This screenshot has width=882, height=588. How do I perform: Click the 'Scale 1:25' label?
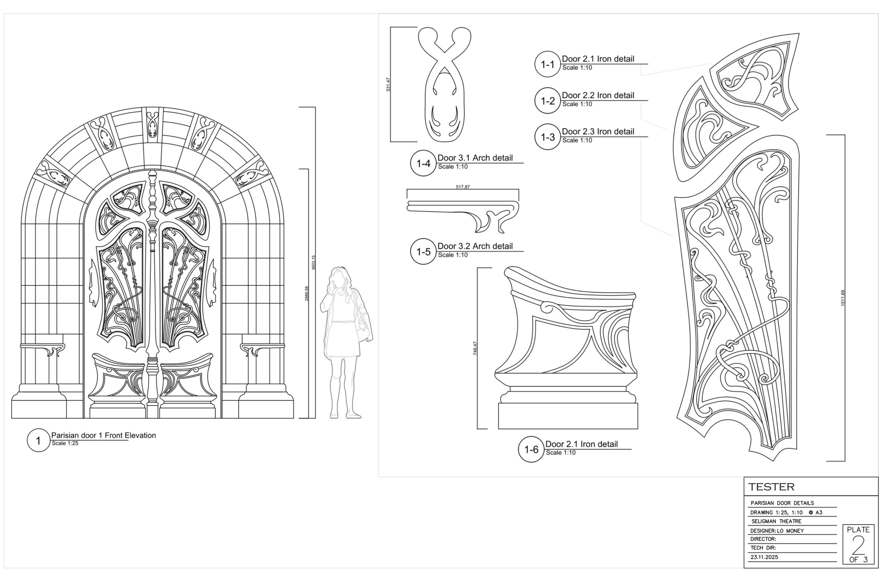click(x=65, y=443)
